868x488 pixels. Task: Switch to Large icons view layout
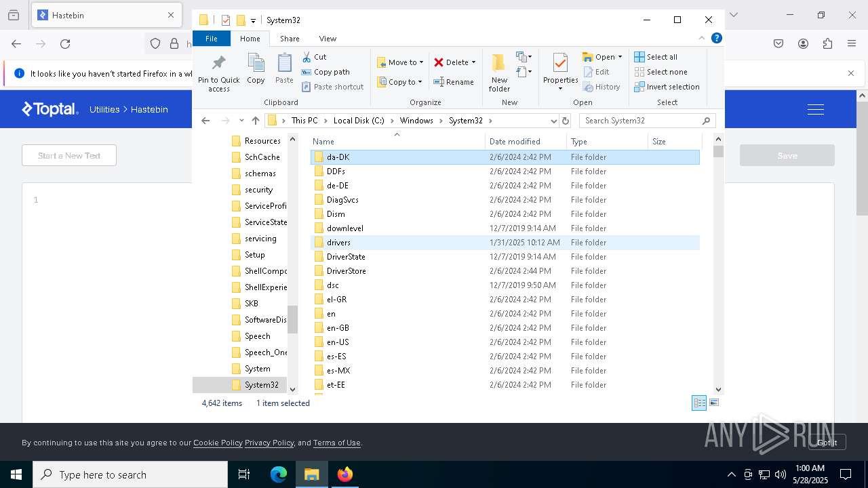[713, 403]
